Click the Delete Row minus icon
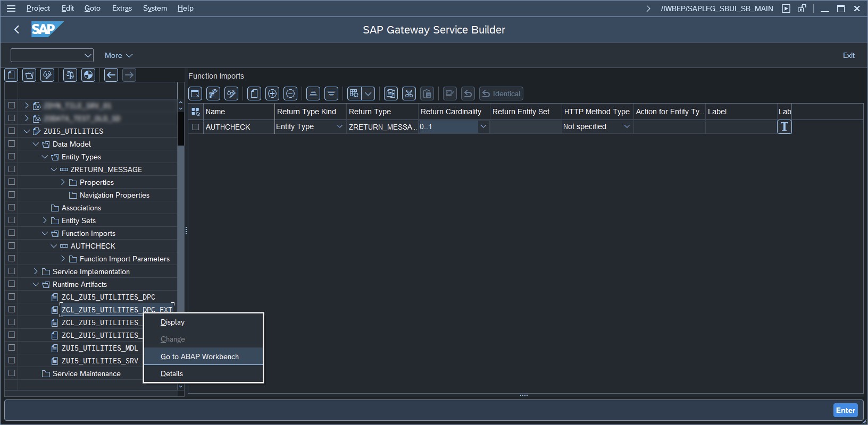 pyautogui.click(x=290, y=94)
